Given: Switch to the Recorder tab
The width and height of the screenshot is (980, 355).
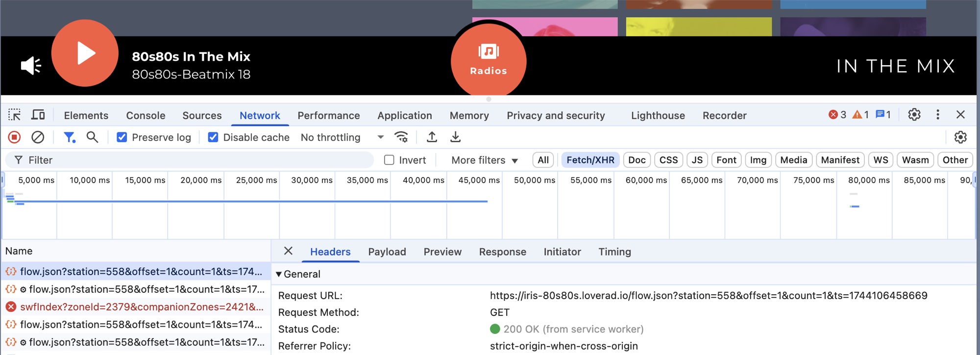Looking at the screenshot, I should tap(725, 115).
